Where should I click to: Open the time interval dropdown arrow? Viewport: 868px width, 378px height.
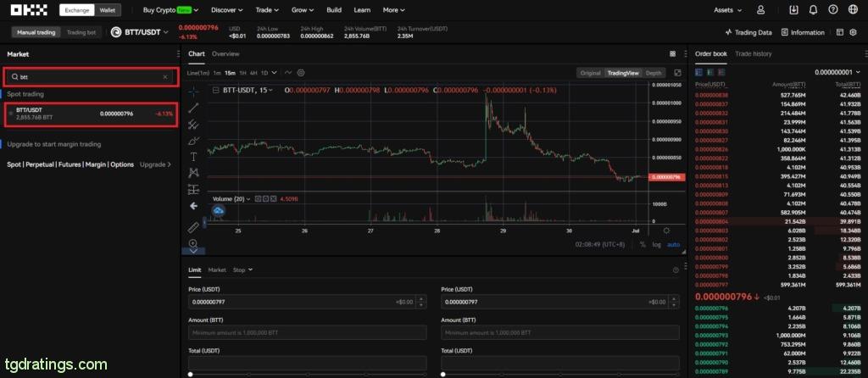(275, 73)
